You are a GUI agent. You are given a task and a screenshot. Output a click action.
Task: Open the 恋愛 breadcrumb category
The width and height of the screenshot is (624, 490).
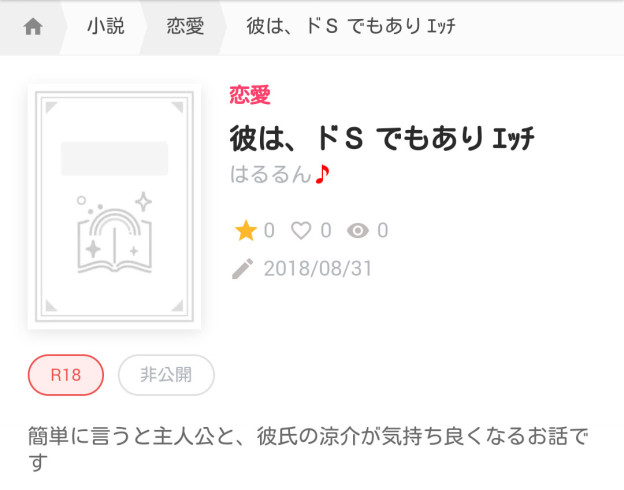(x=185, y=27)
